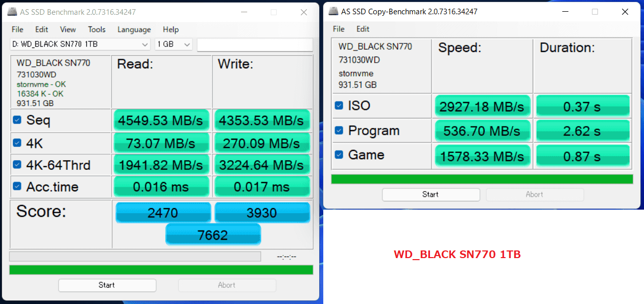Click the Program speed 536.70 MB/s
This screenshot has width=644, height=304.
point(483,131)
